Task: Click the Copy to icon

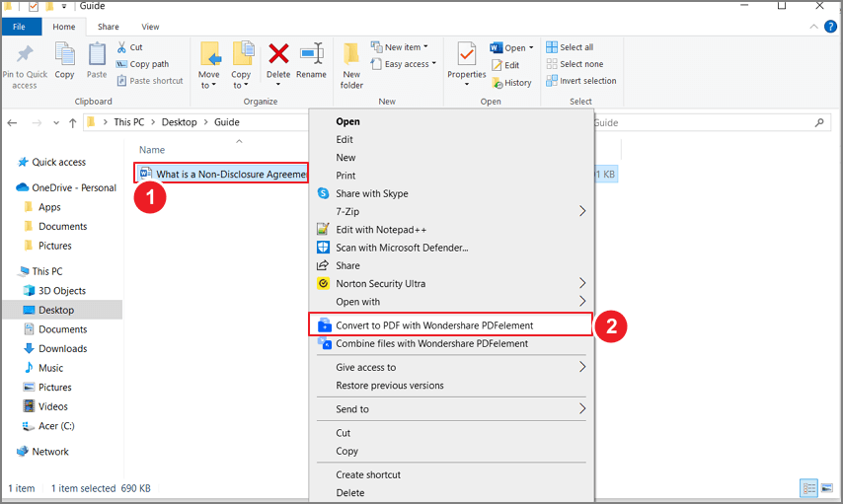Action: [243, 53]
